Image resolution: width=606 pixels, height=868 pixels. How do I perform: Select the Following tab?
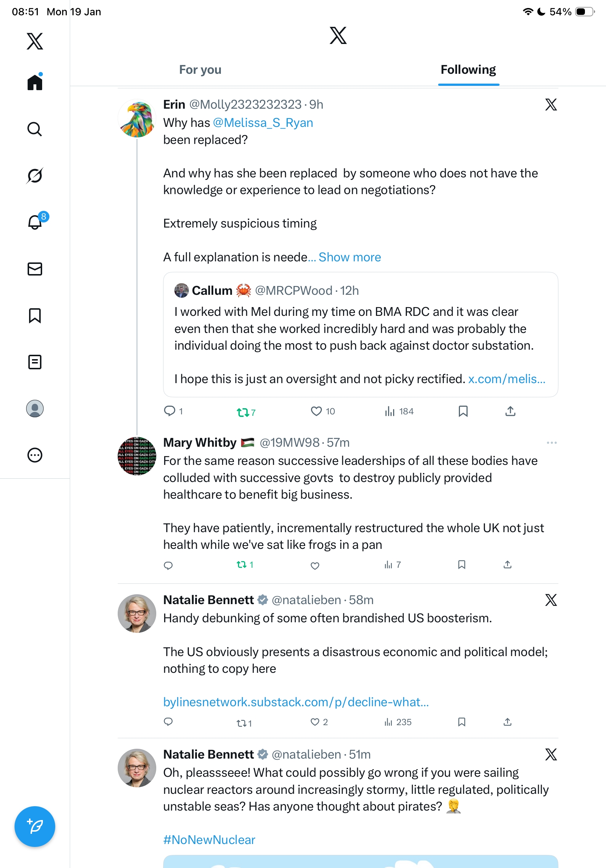(468, 70)
